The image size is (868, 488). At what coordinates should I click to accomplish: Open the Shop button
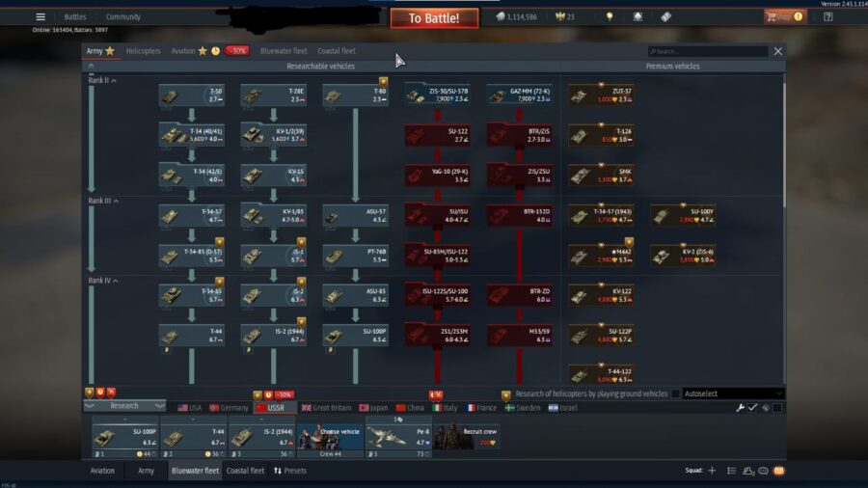click(x=784, y=16)
